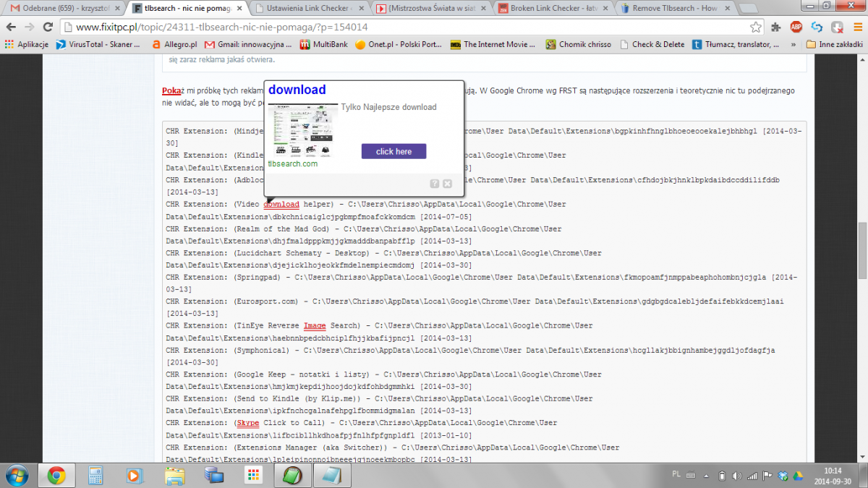Open a new browser tab
The height and width of the screenshot is (488, 868).
click(x=750, y=9)
